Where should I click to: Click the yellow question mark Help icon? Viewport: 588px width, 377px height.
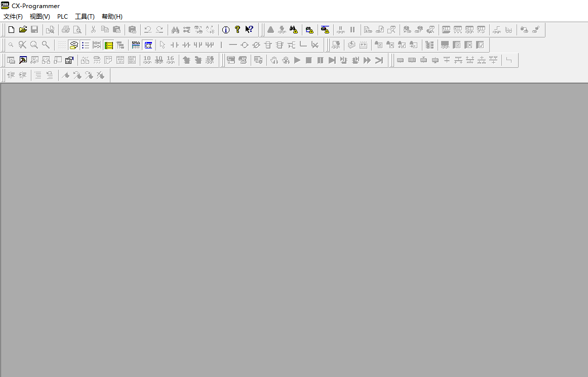(237, 30)
